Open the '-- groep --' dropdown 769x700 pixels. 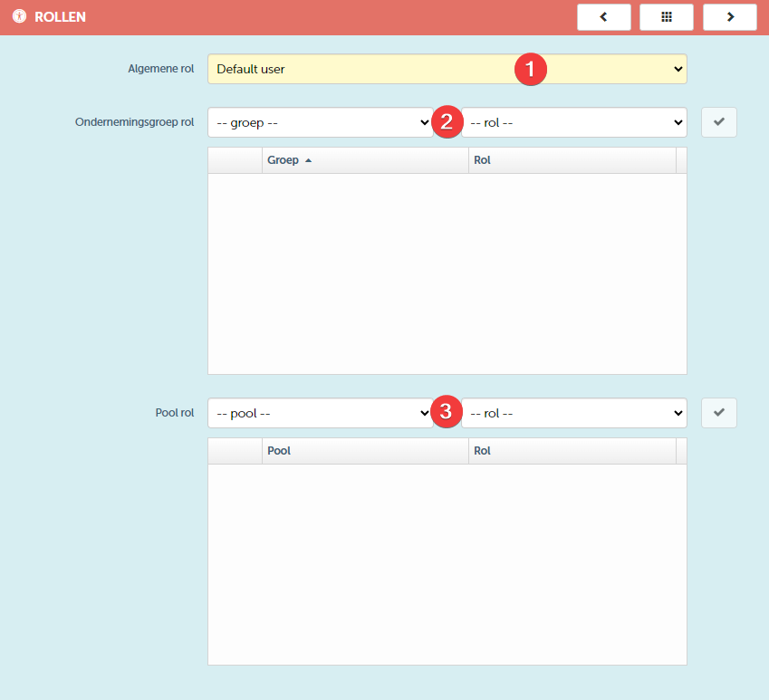click(321, 122)
